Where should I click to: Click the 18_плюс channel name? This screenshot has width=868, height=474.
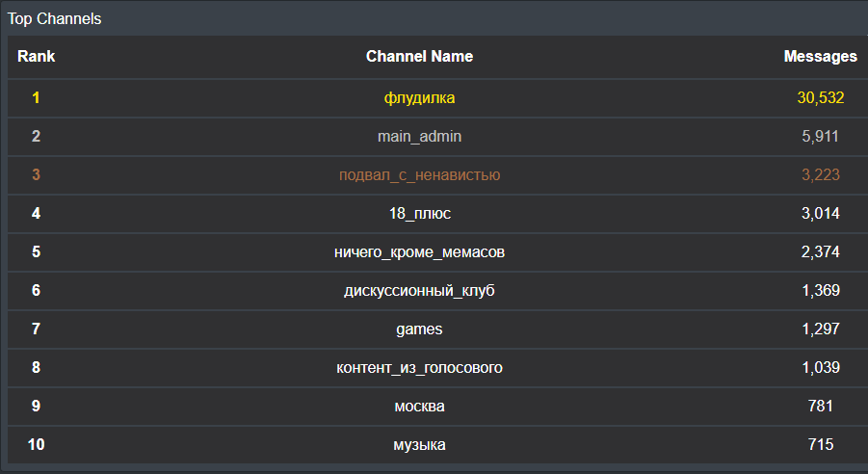tap(419, 214)
